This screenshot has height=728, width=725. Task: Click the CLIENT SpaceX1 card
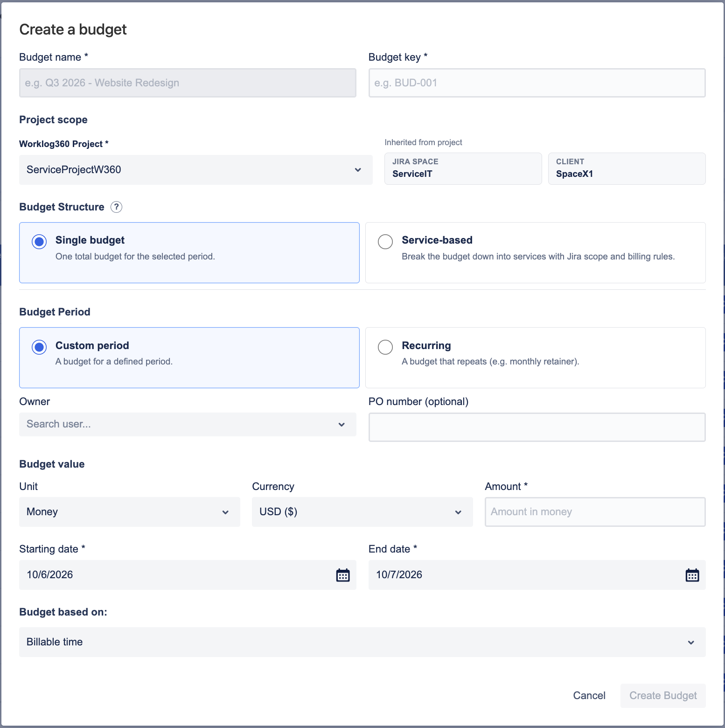[x=627, y=168]
